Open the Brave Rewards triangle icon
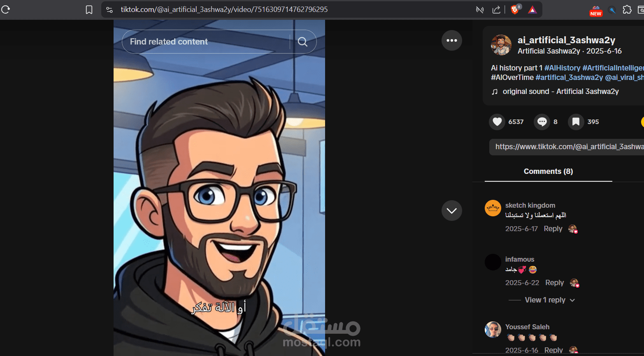 532,9
